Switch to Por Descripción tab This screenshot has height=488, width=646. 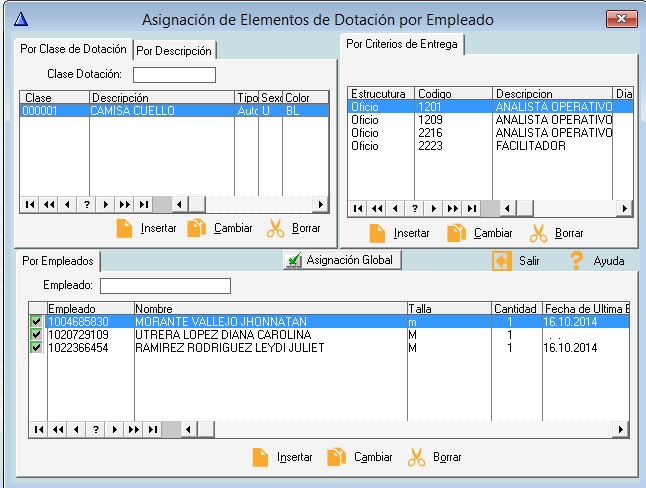point(174,50)
